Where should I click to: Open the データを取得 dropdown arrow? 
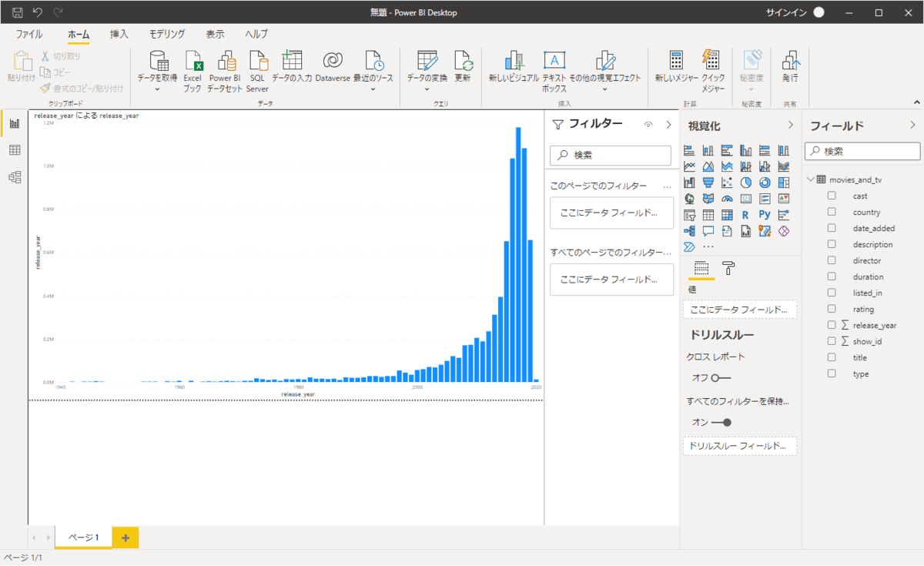tap(157, 89)
